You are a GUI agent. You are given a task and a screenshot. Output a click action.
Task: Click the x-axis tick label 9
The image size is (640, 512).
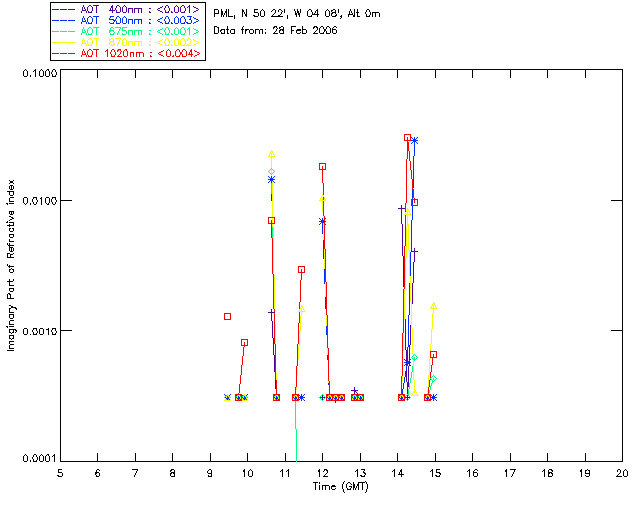tap(210, 473)
